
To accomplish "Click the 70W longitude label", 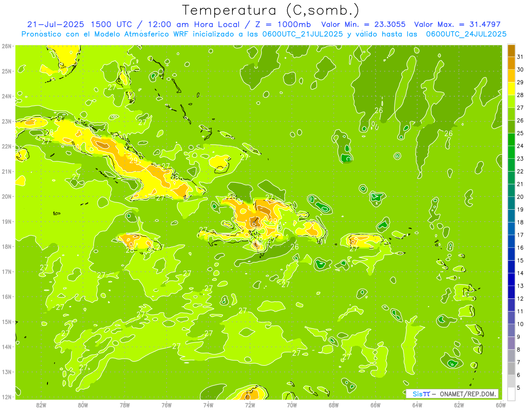I will coord(292,405).
